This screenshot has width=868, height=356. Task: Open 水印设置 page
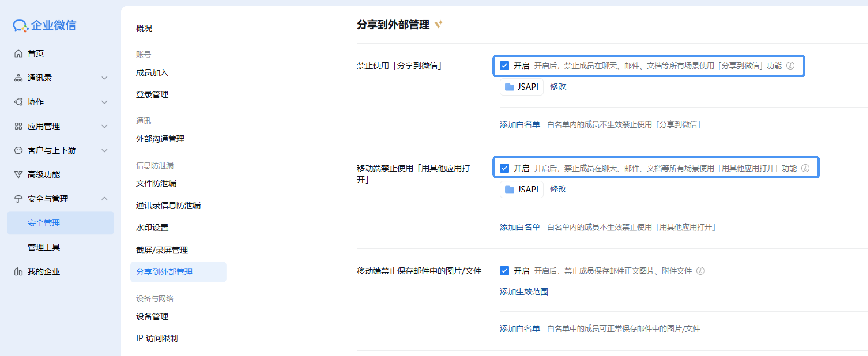[152, 228]
